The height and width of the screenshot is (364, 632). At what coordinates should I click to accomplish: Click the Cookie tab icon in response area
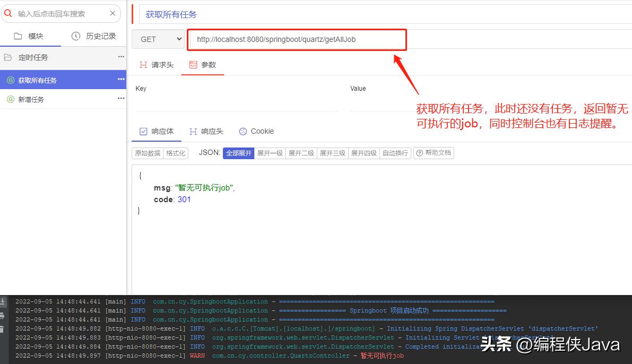[x=243, y=131]
